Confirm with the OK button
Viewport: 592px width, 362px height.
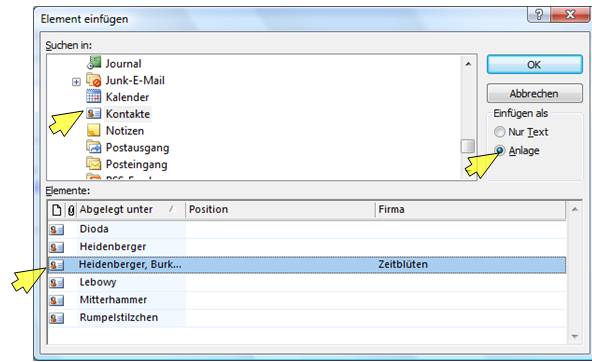pos(535,65)
